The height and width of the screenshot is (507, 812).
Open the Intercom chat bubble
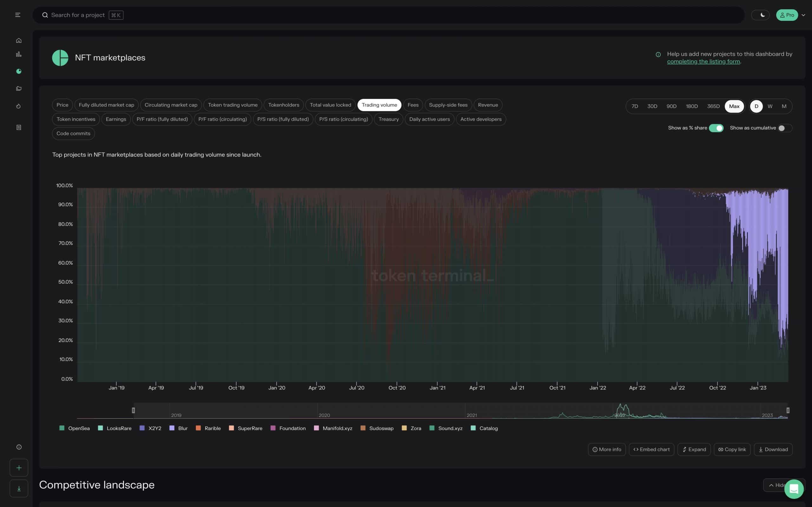coord(794,489)
